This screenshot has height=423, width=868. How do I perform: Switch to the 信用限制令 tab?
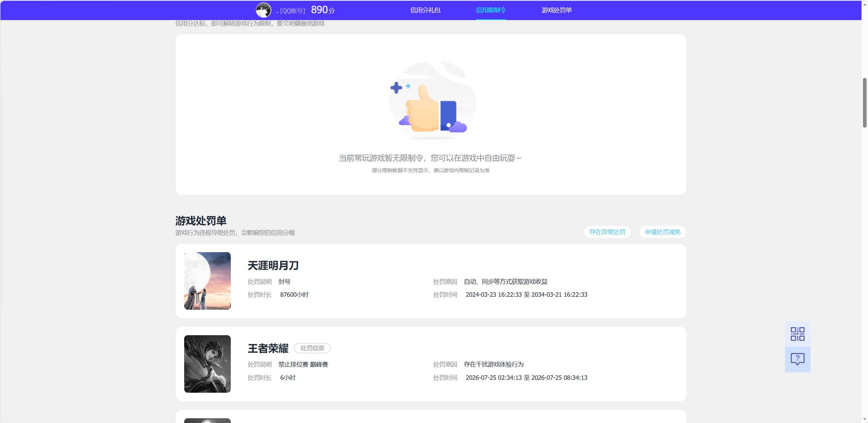tap(491, 10)
